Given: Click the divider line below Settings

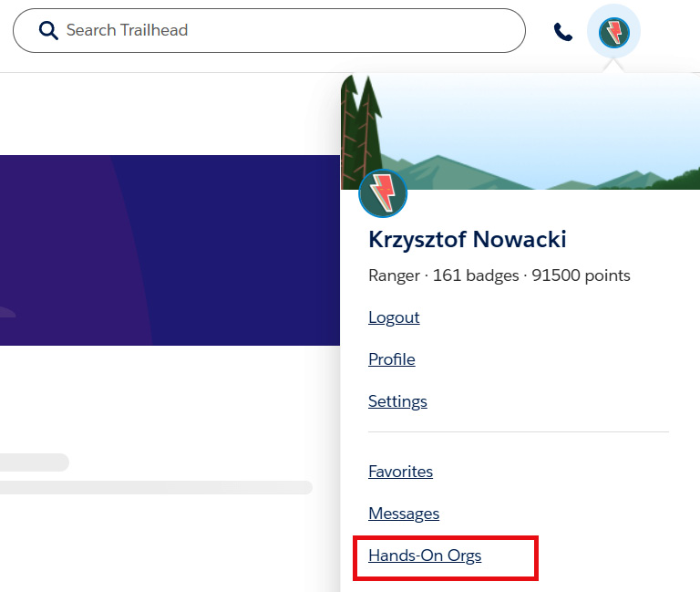Looking at the screenshot, I should click(519, 432).
